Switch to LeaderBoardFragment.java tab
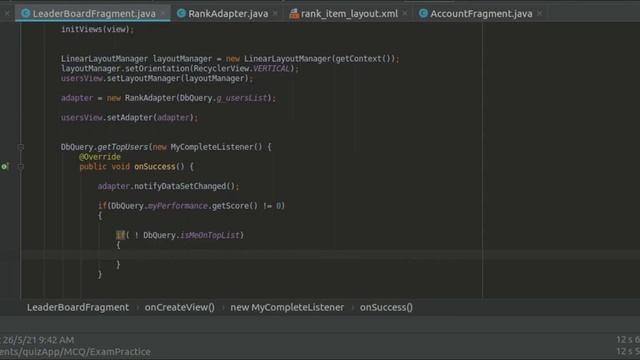The height and width of the screenshot is (360, 640). tap(94, 13)
